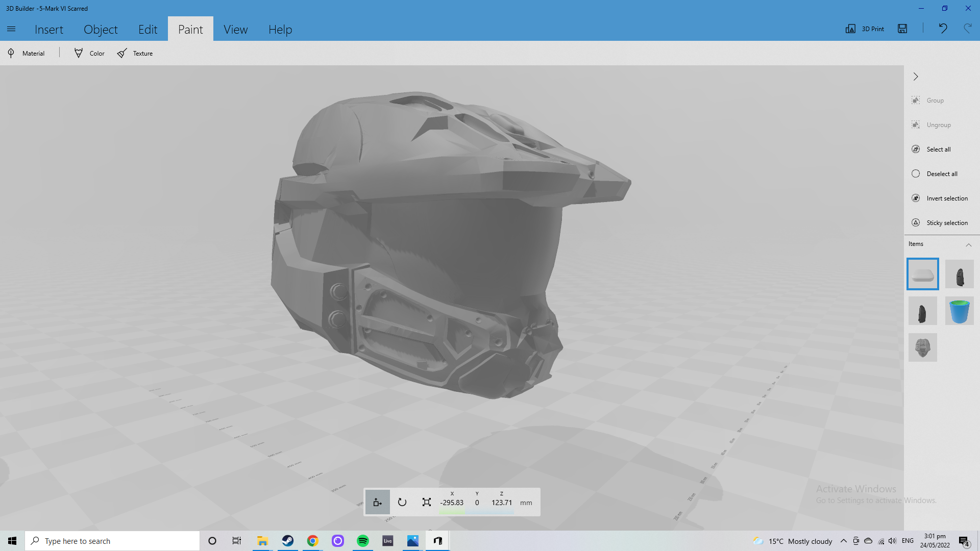Activate the Scale tool icon

point(427,502)
